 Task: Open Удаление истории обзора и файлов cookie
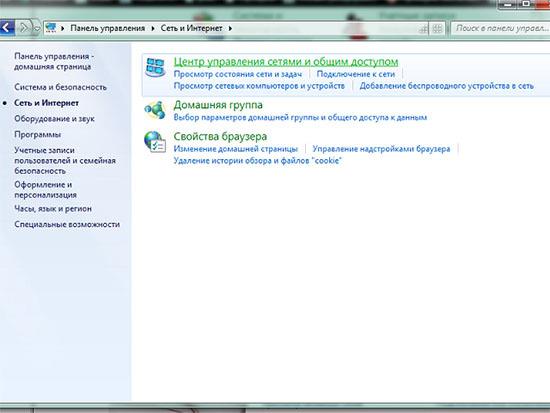pos(257,161)
